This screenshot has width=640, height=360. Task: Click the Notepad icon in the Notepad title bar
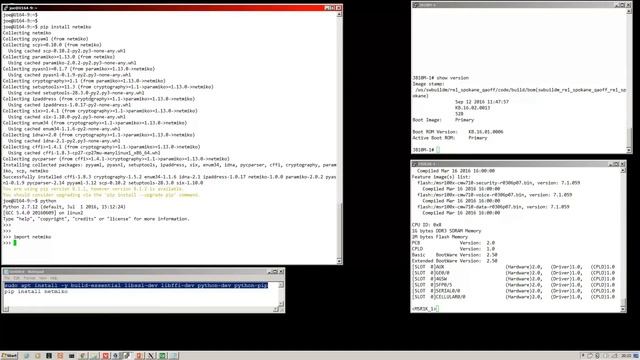pos(6,271)
